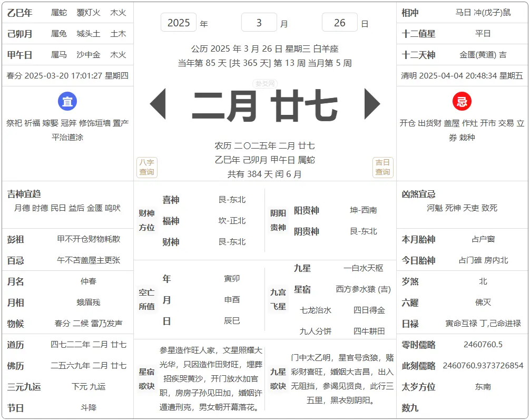This screenshot has height=420, width=530.
Task: Click the blue 宜 circle icon
Action: [67, 102]
